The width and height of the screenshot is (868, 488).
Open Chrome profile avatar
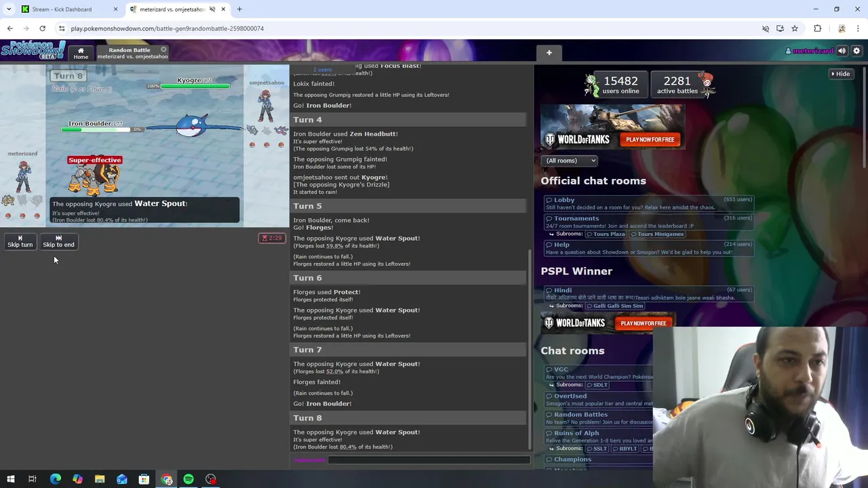tap(842, 28)
